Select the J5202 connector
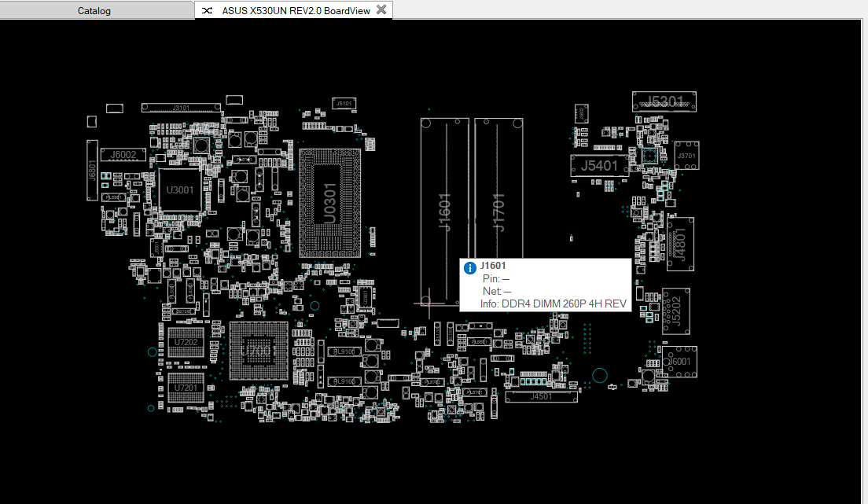This screenshot has width=868, height=504. pos(676,311)
